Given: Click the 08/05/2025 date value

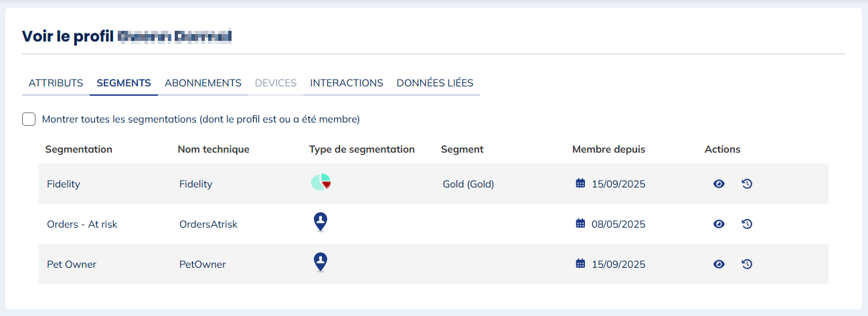Looking at the screenshot, I should (x=618, y=224).
